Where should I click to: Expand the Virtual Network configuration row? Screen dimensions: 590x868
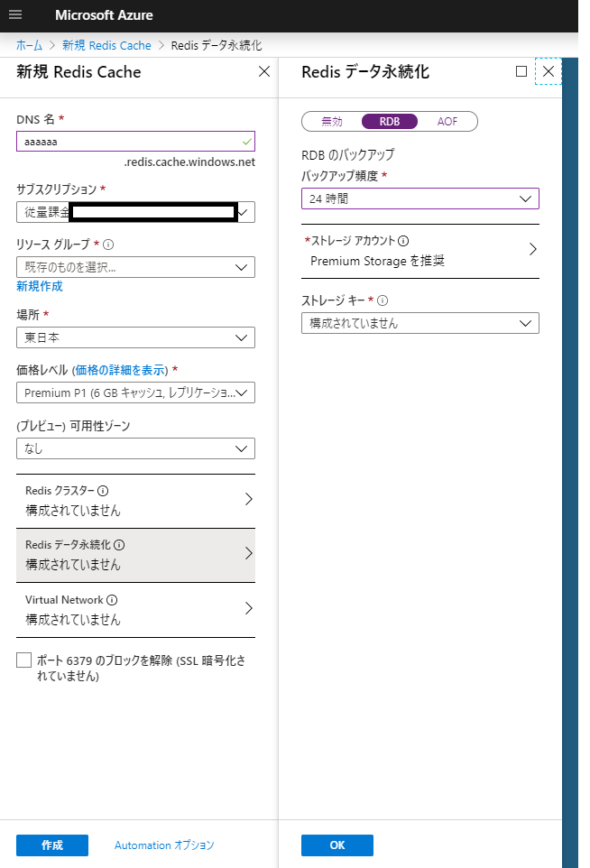coord(135,609)
